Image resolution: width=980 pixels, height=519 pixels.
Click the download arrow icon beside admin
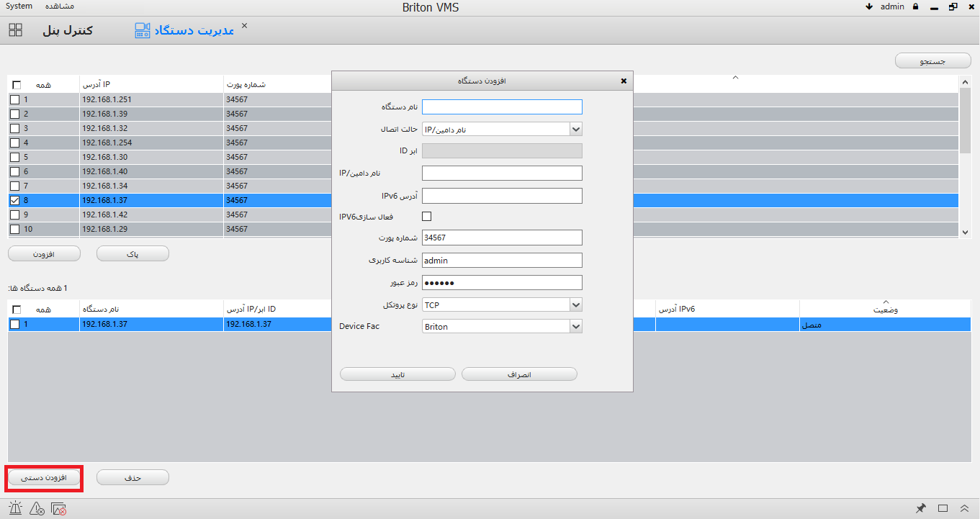(869, 6)
